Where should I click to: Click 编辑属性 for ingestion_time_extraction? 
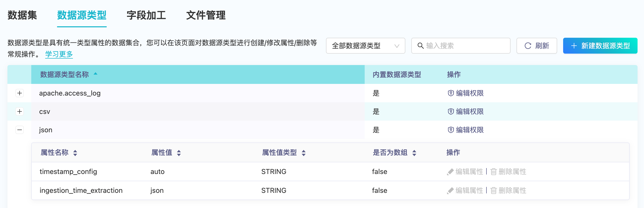coord(465,190)
